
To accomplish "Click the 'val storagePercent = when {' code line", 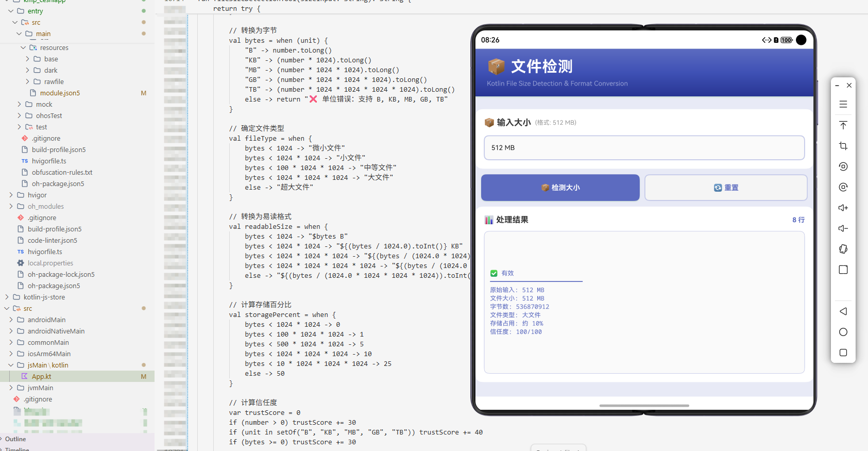I will (x=282, y=314).
